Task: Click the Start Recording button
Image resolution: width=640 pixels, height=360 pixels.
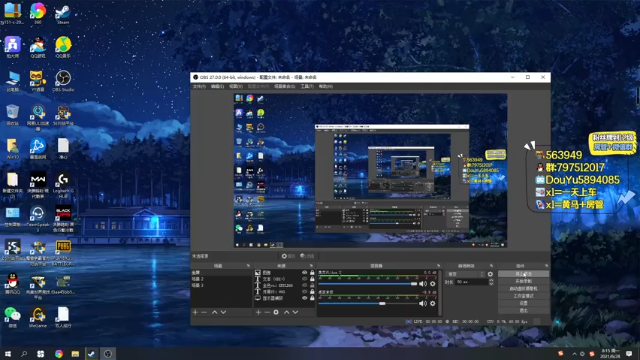Action: (x=523, y=281)
